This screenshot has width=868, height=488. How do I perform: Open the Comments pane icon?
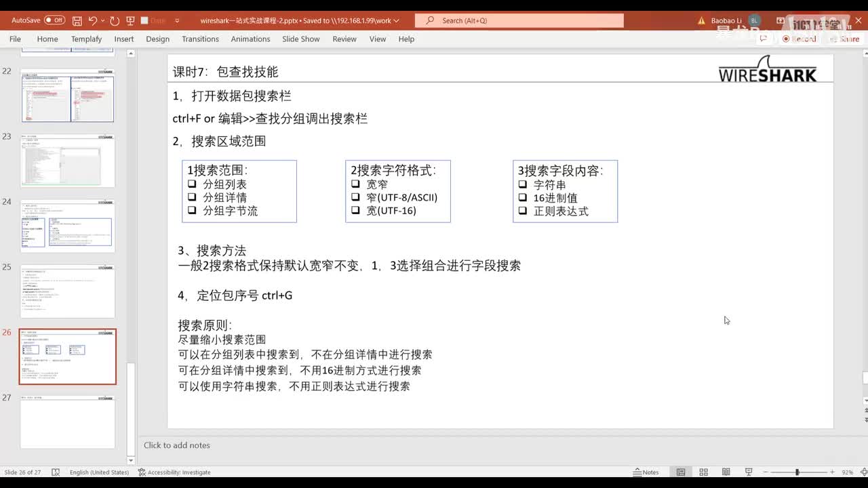764,39
